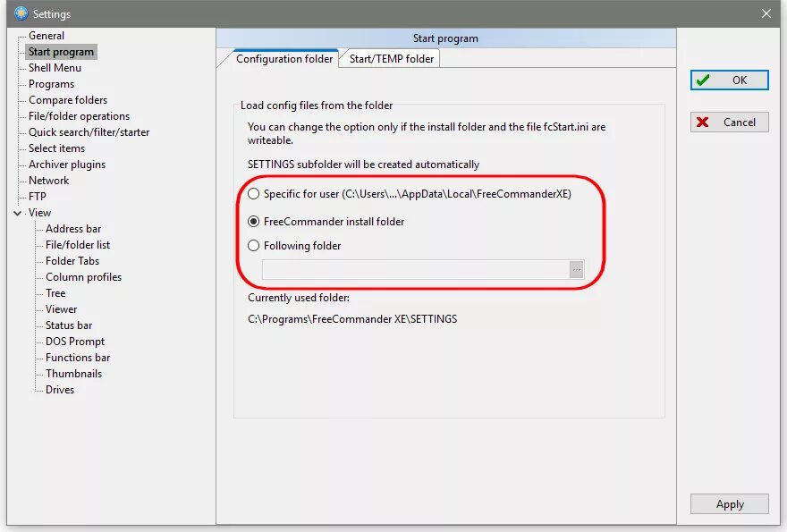Click the 'Start program' panel header
Screen dimensions: 787x532
click(445, 38)
